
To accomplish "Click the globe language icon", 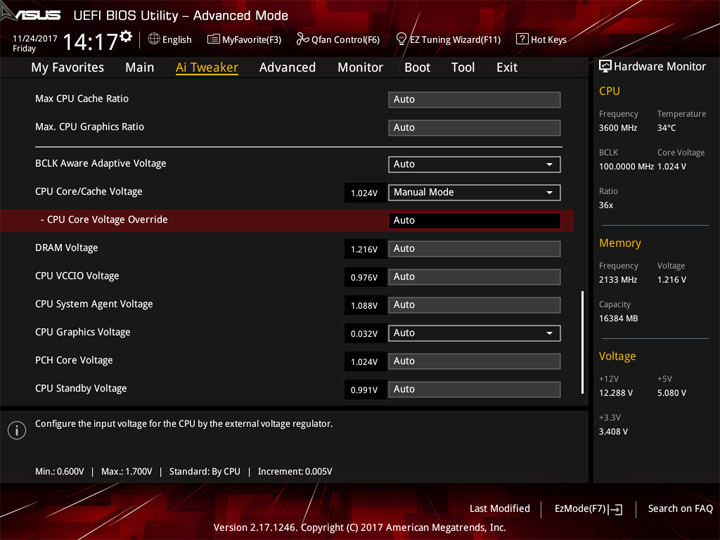I will click(154, 39).
